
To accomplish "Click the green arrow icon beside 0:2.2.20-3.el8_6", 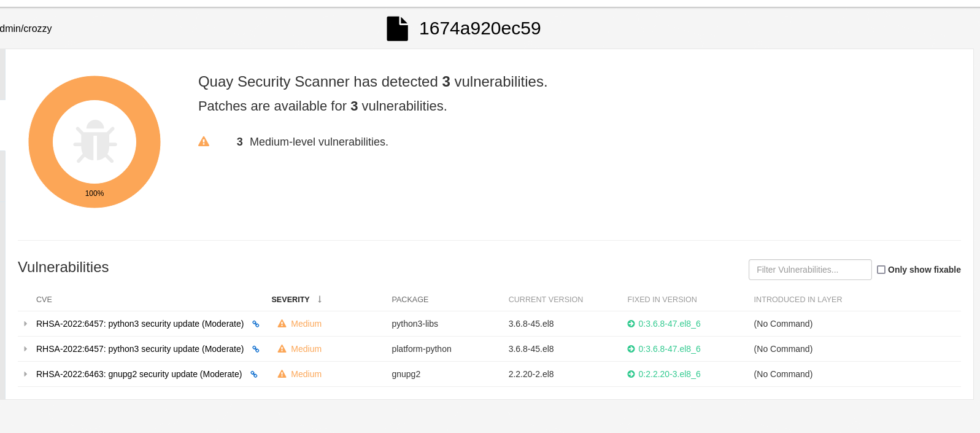I will point(631,374).
